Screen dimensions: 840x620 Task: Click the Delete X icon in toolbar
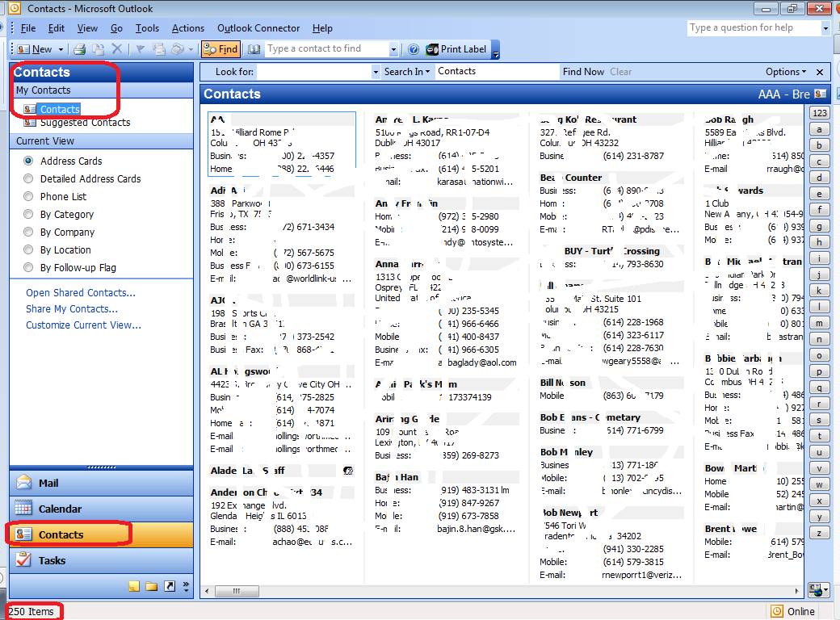coord(117,49)
